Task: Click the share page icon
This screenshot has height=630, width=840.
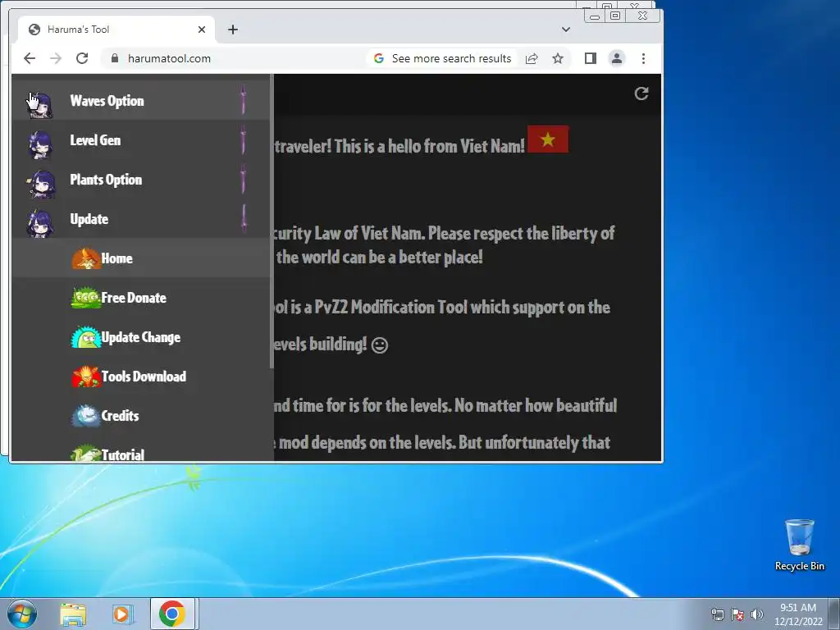Action: 532,58
